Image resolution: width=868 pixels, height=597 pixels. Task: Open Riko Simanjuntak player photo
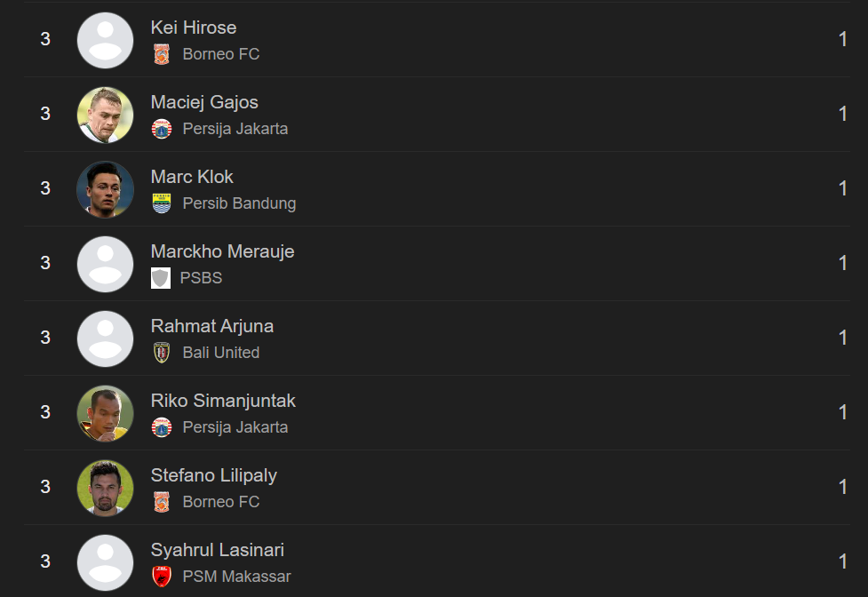[105, 413]
